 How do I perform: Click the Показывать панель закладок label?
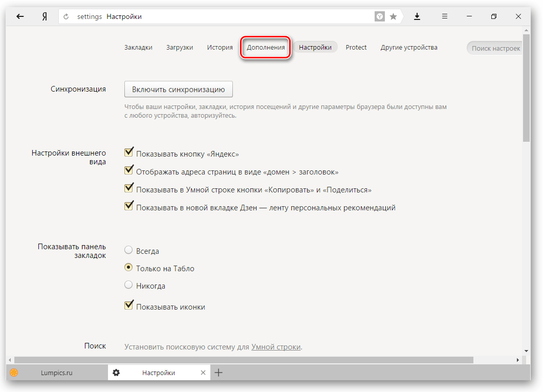pyautogui.click(x=72, y=251)
